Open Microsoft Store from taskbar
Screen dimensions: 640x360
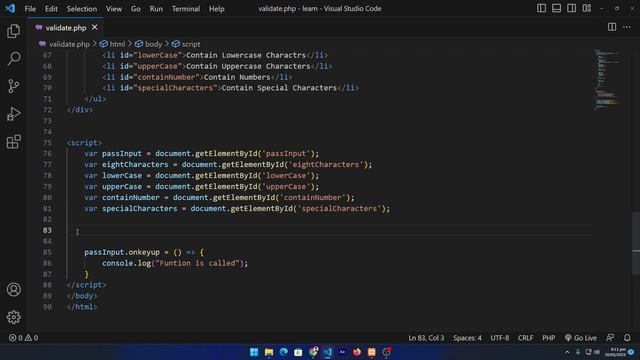[x=298, y=352]
